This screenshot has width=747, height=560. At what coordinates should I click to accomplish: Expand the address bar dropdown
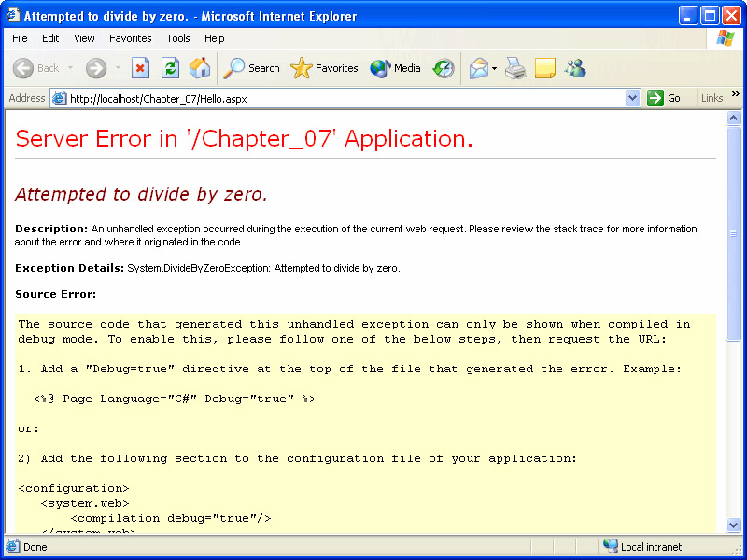tap(632, 98)
